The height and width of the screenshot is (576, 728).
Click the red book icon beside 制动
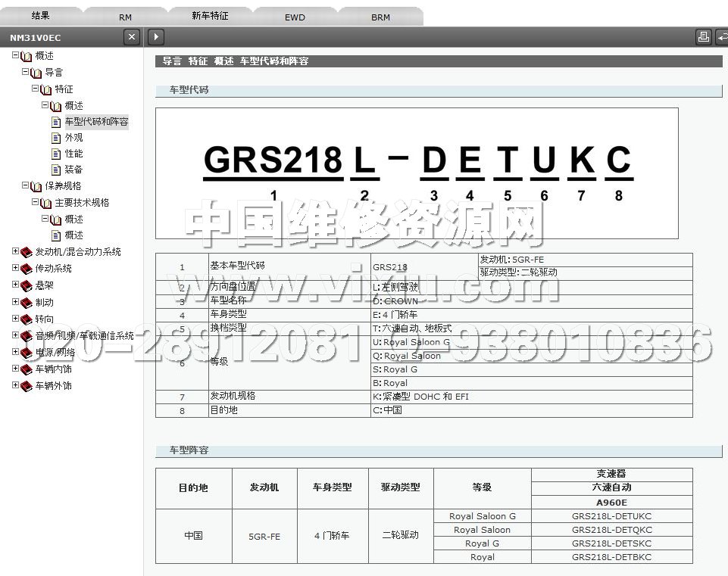click(27, 303)
